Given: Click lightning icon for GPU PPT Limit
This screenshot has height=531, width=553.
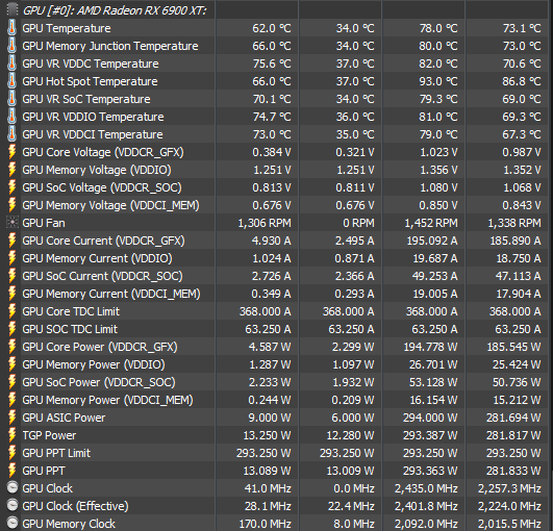Looking at the screenshot, I should pos(12,453).
